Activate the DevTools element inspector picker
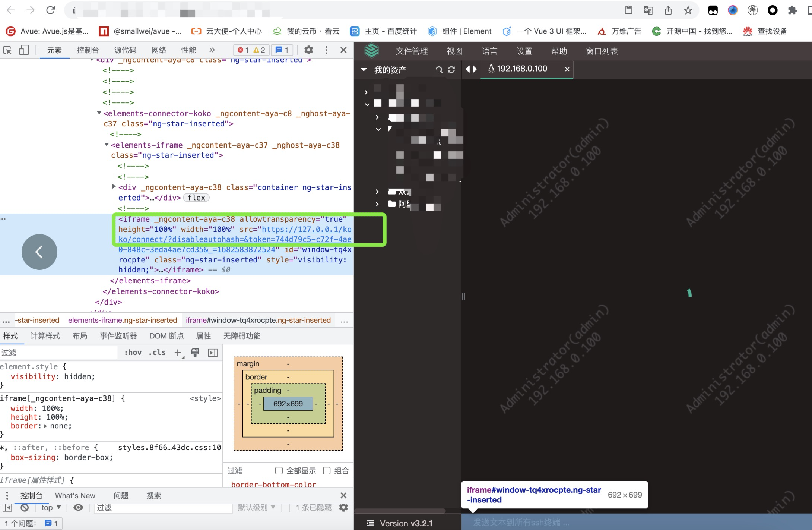 7,50
